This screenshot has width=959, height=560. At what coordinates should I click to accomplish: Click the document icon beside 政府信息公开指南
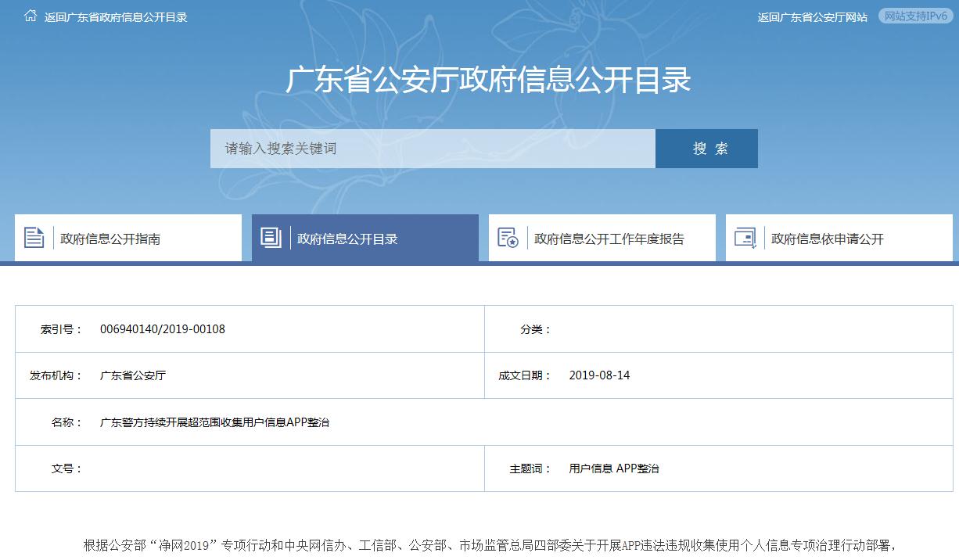(x=34, y=237)
